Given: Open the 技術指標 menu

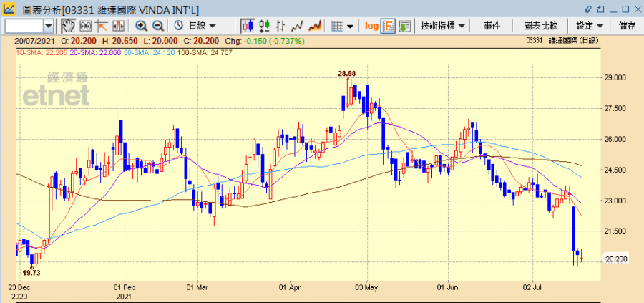Looking at the screenshot, I should [443, 26].
